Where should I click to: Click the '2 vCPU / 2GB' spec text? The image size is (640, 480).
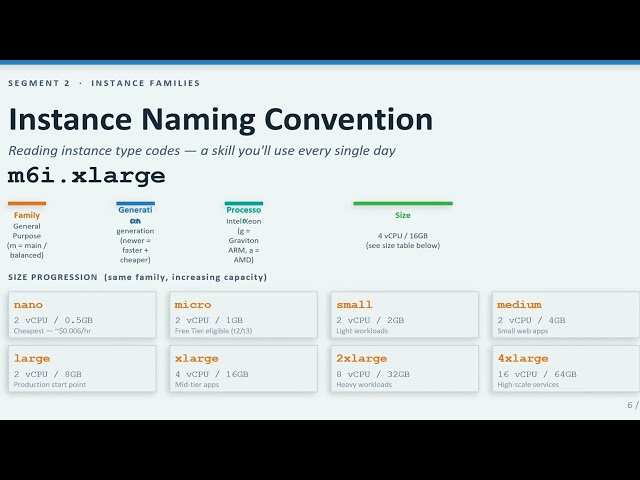[370, 320]
